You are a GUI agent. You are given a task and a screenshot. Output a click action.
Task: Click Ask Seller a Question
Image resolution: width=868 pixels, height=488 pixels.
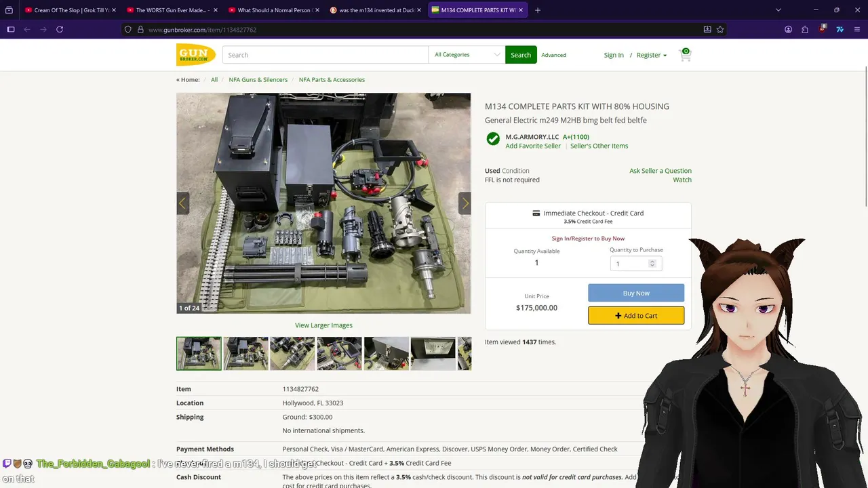coord(660,171)
